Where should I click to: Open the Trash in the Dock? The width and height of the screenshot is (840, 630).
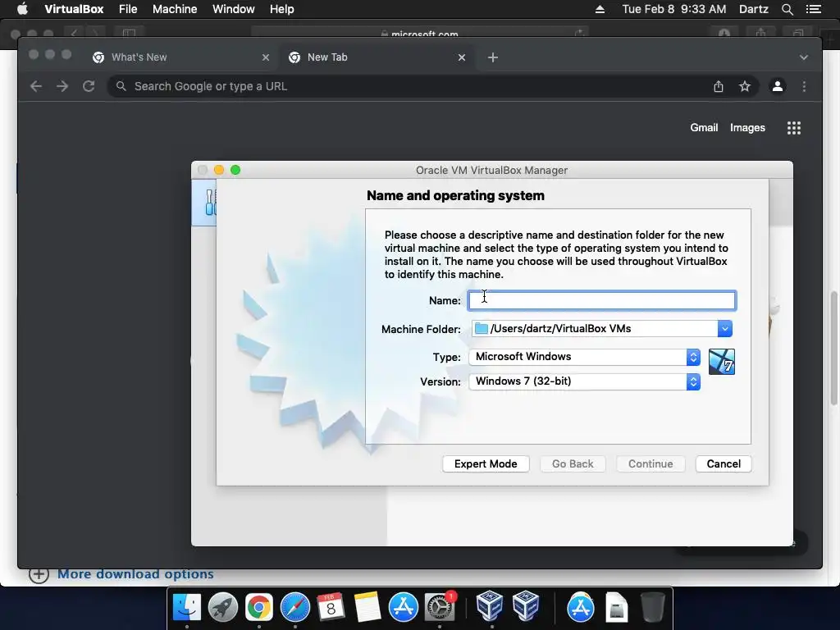[653, 608]
